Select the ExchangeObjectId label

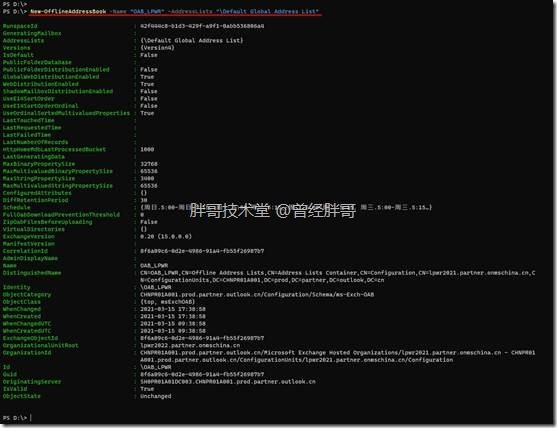tap(30, 338)
